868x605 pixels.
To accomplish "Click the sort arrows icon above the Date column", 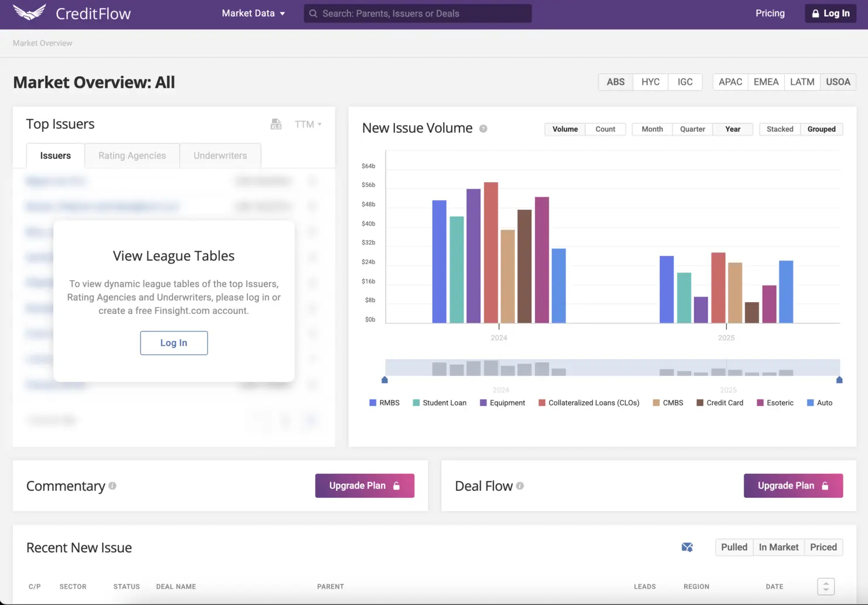I will pos(825,586).
